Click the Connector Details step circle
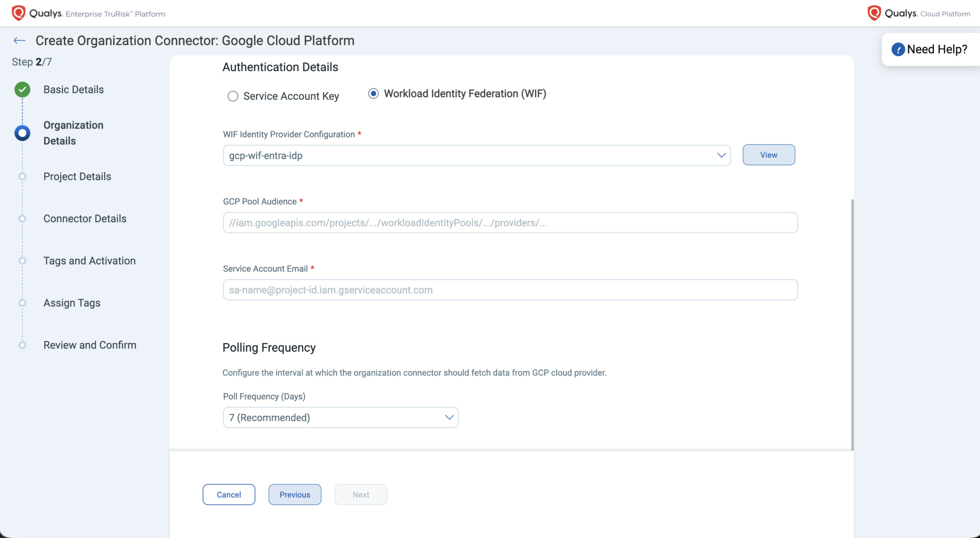This screenshot has height=538, width=980. pos(22,219)
